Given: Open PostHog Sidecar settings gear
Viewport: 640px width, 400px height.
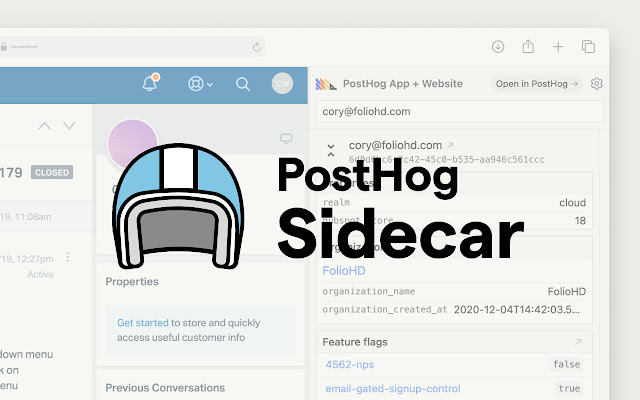Looking at the screenshot, I should (x=596, y=84).
